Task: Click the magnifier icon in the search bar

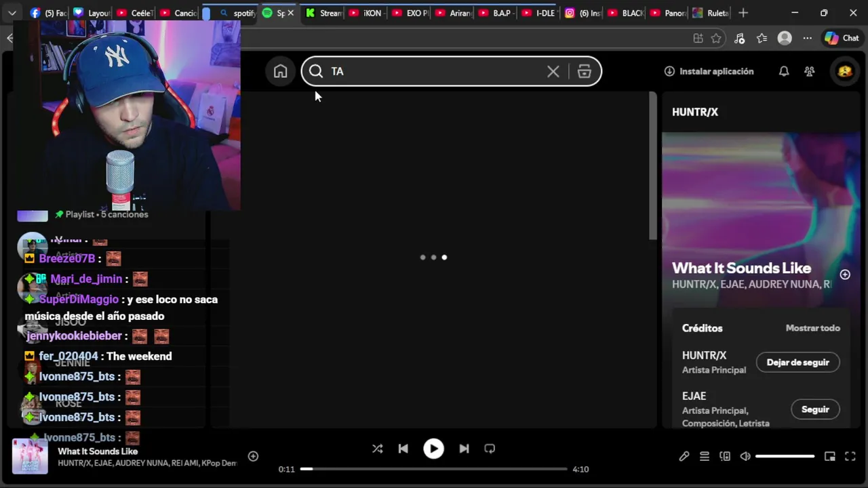Action: click(x=316, y=71)
